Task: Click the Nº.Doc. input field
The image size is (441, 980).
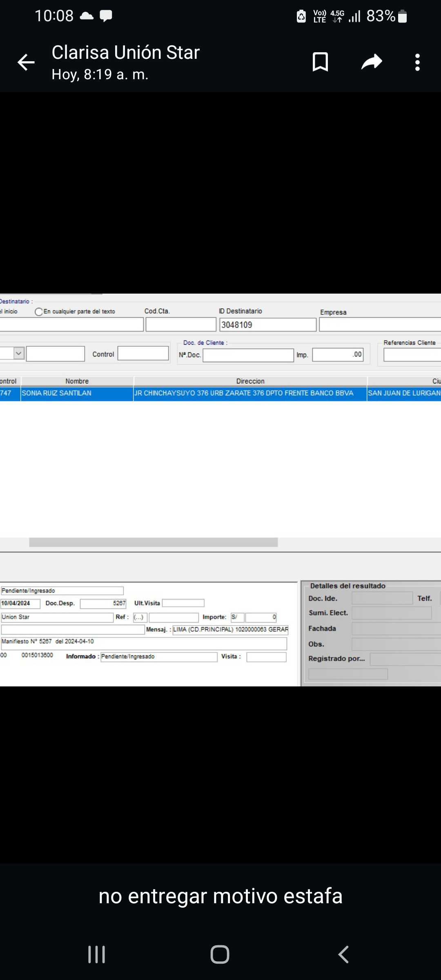Action: [x=248, y=355]
